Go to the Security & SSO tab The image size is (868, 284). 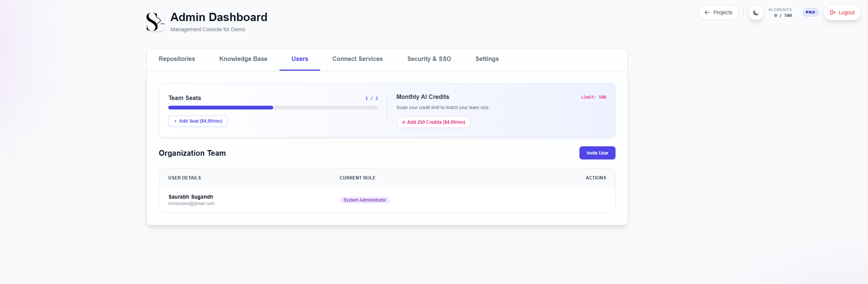[x=429, y=59]
